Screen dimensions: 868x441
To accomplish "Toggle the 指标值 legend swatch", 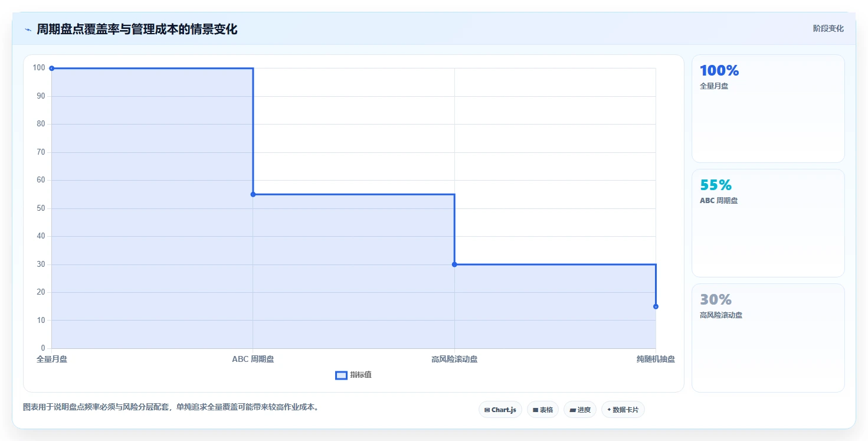I will click(341, 375).
